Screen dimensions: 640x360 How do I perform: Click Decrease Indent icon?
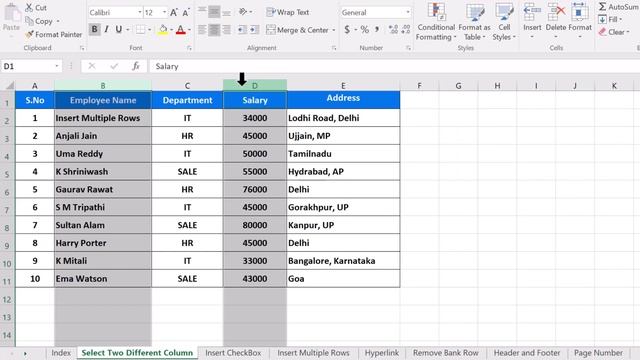tap(242, 29)
